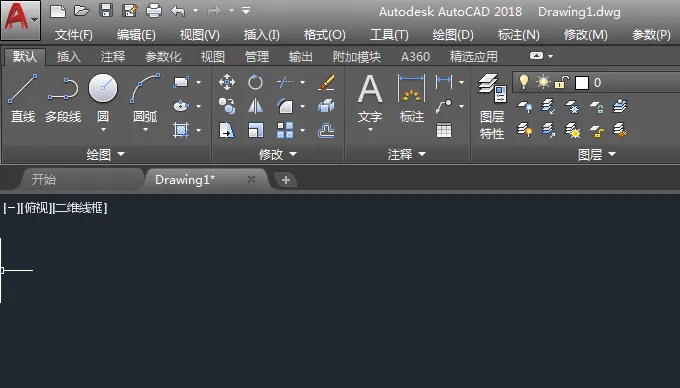Screen dimensions: 680x388
Task: Click the Rectangle tool icon
Action: (181, 82)
